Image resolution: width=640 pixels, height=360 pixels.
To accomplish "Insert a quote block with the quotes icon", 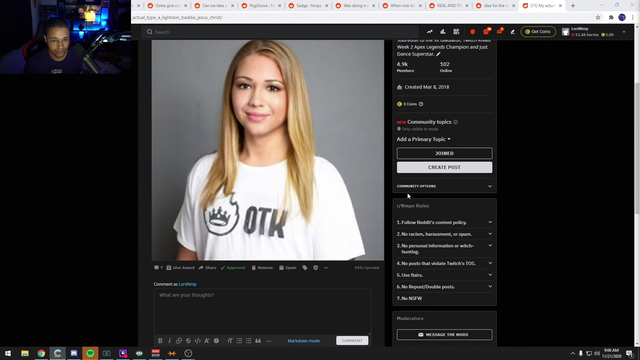I will tap(258, 340).
